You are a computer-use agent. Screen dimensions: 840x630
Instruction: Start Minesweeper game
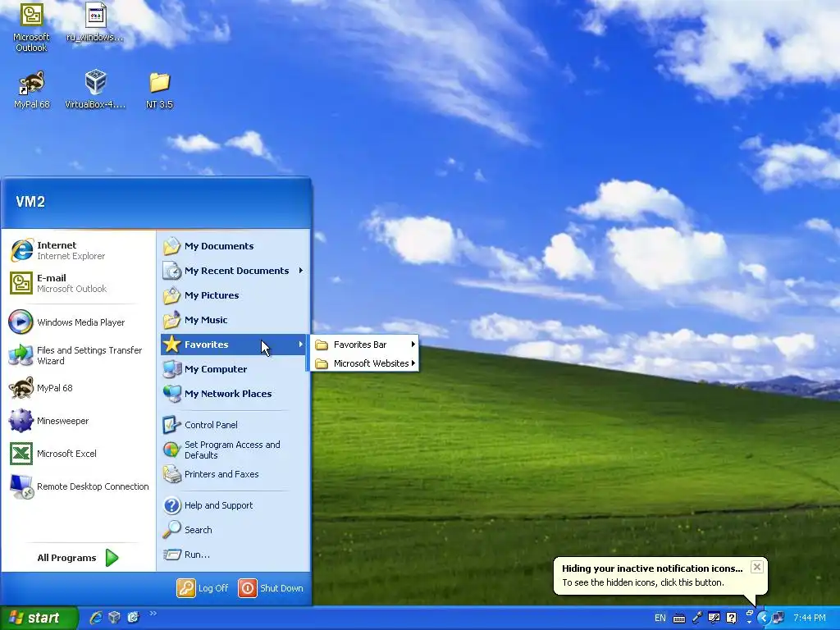[78, 421]
